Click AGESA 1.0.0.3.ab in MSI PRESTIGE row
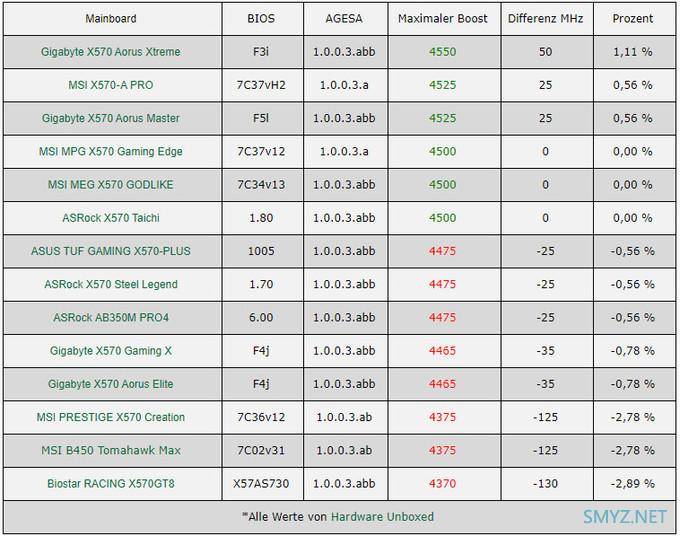 (344, 417)
